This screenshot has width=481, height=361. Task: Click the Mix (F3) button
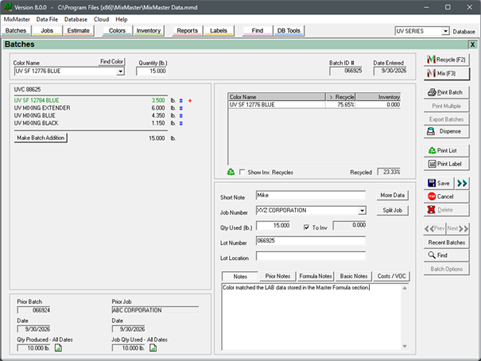click(447, 73)
